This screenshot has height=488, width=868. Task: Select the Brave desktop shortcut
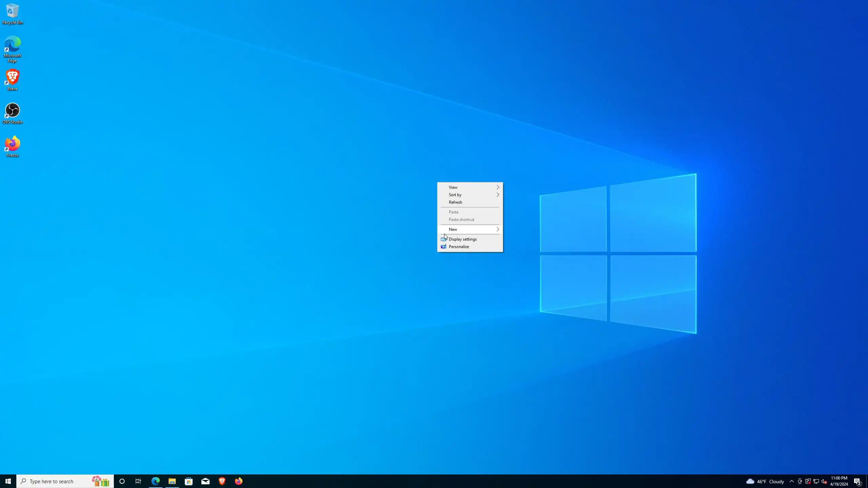pos(12,80)
